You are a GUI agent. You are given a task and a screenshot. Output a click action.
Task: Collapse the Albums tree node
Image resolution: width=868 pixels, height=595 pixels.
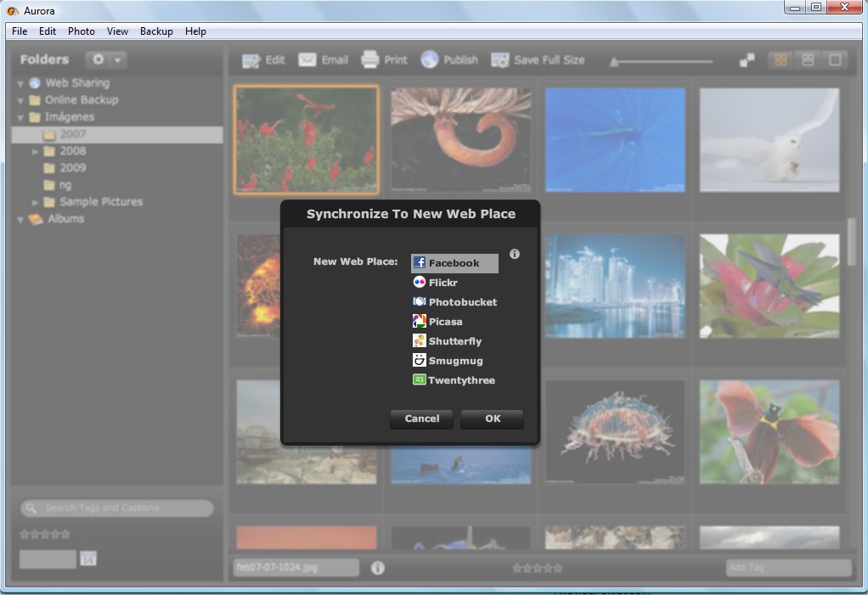point(20,220)
